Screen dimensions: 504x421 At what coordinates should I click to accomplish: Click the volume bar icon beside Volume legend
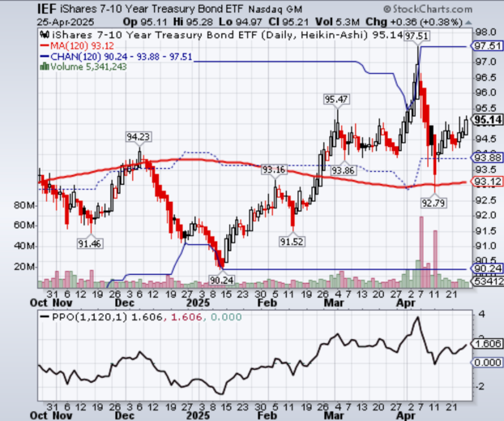(x=41, y=69)
